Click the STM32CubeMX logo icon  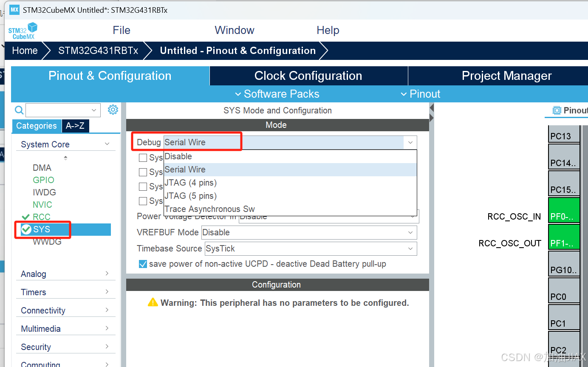pos(23,31)
